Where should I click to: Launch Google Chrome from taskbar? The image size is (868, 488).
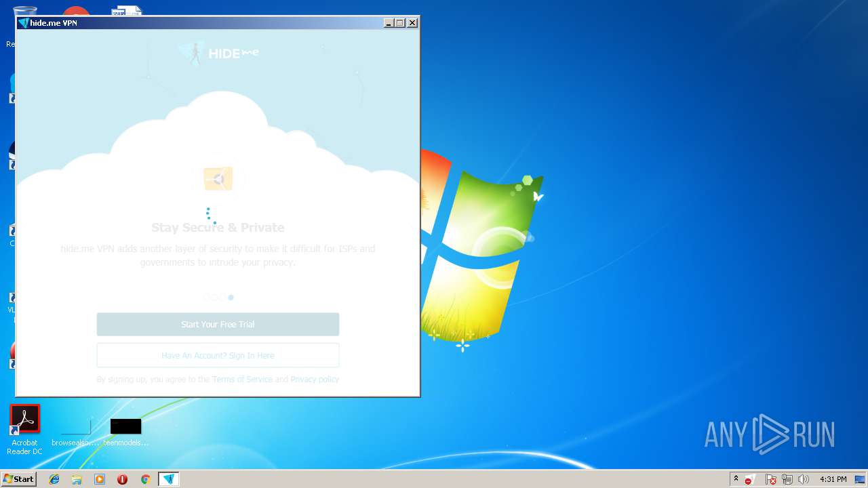point(145,479)
